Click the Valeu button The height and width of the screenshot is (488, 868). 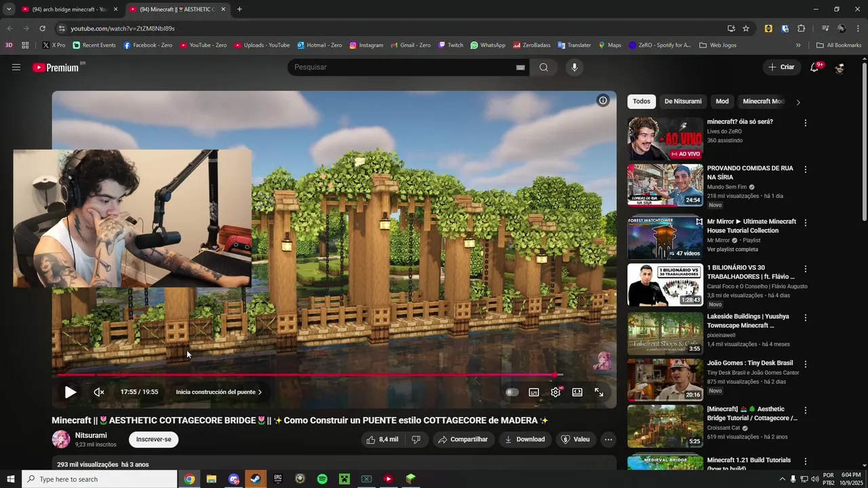point(575,439)
